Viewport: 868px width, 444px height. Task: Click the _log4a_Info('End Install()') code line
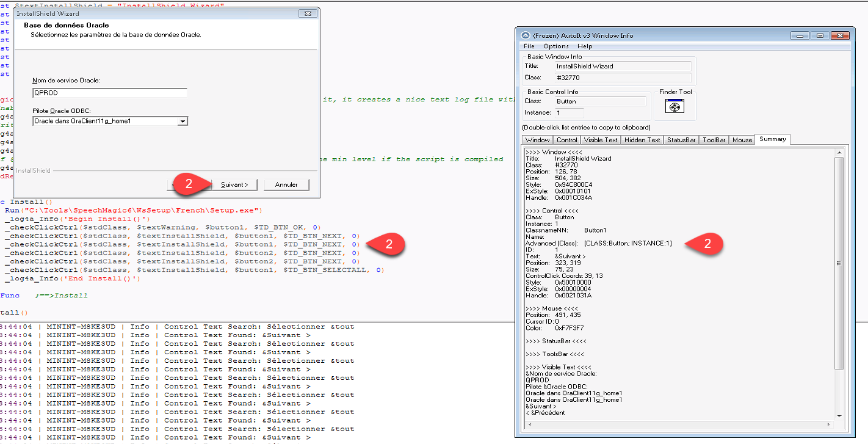click(x=72, y=278)
